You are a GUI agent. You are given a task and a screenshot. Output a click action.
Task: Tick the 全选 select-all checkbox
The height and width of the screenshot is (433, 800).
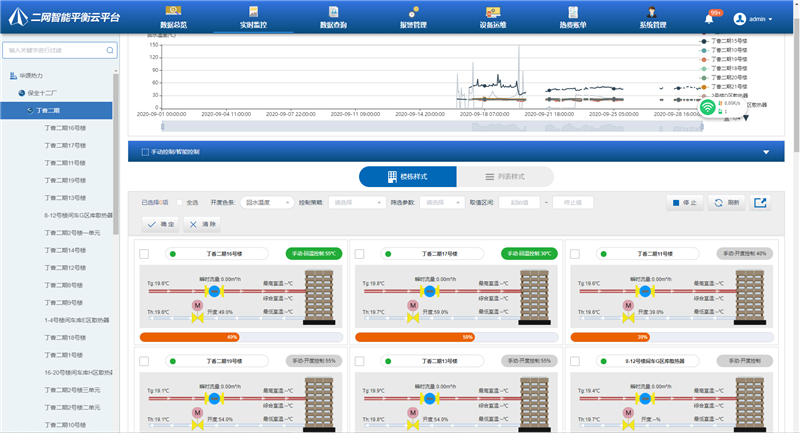(180, 202)
